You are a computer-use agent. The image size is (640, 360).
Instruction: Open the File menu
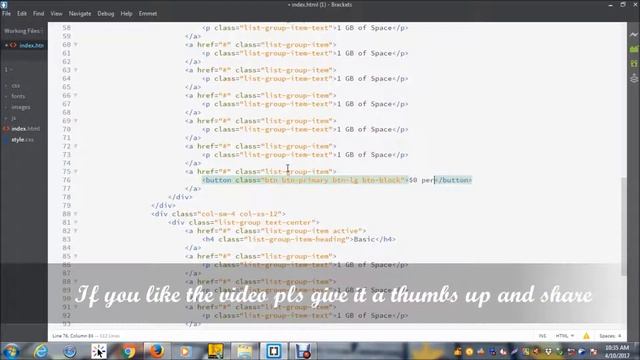coord(7,13)
